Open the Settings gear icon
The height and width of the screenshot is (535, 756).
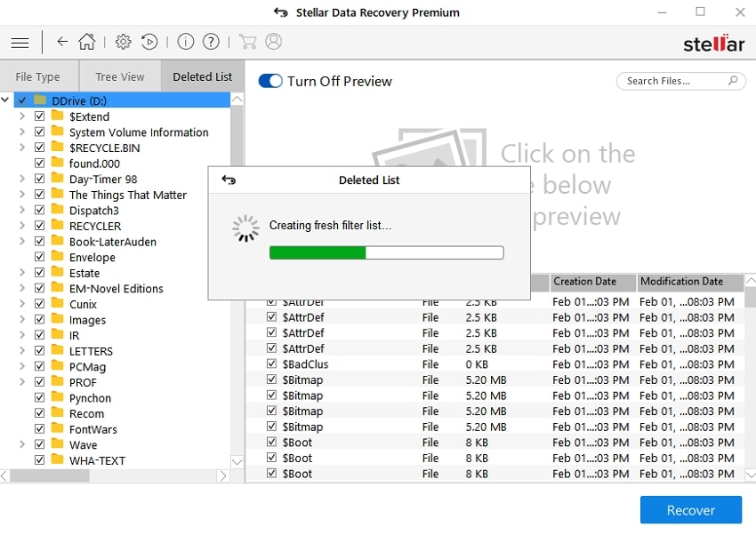point(123,41)
